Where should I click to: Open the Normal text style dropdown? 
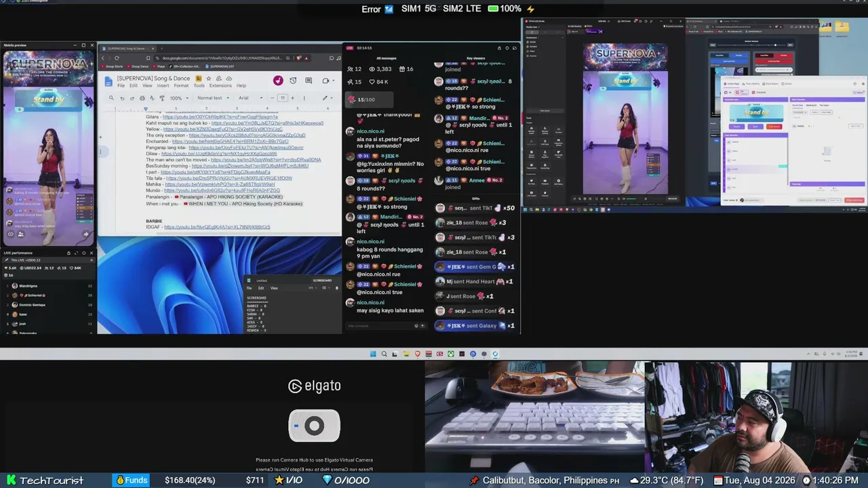(212, 98)
